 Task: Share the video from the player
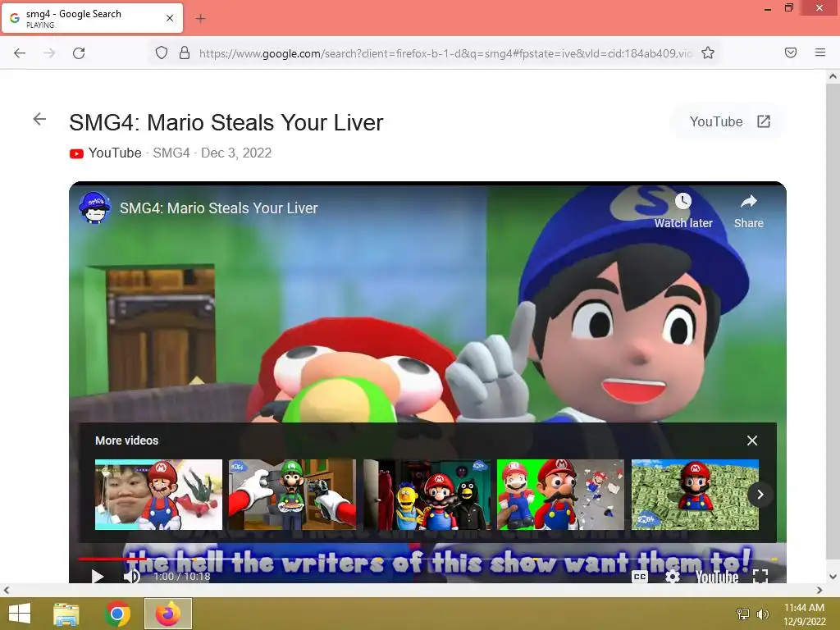tap(748, 211)
